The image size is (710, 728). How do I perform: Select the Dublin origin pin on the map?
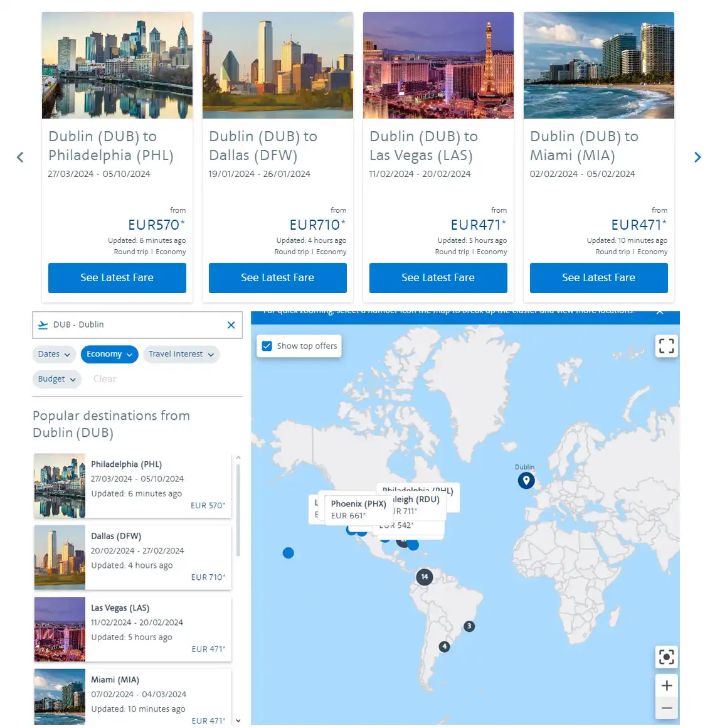pyautogui.click(x=526, y=481)
